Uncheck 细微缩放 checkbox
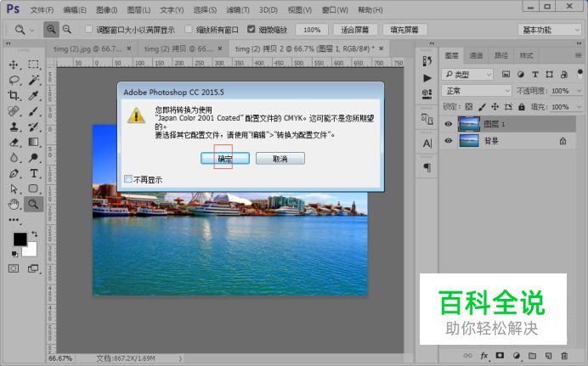This screenshot has width=588, height=366. 252,29
